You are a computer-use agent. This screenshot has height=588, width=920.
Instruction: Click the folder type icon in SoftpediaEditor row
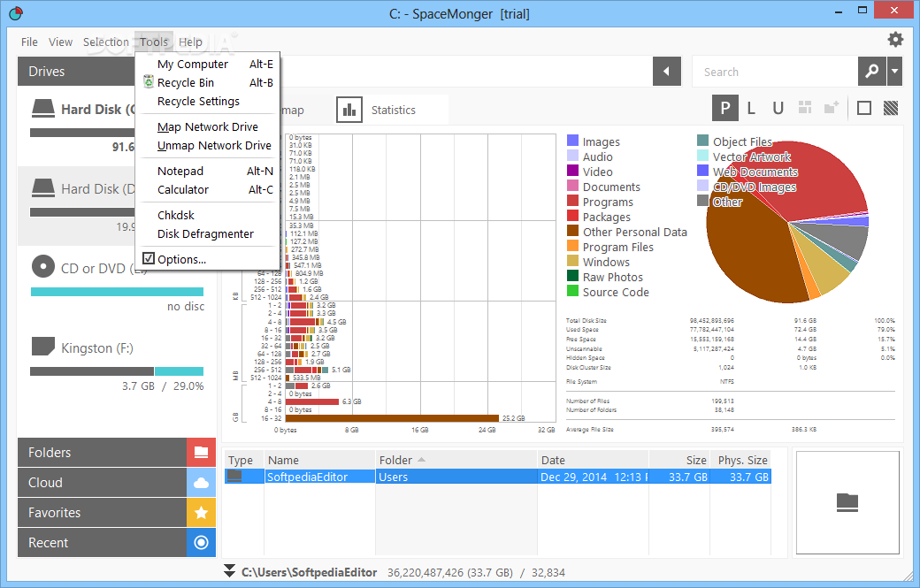(234, 476)
